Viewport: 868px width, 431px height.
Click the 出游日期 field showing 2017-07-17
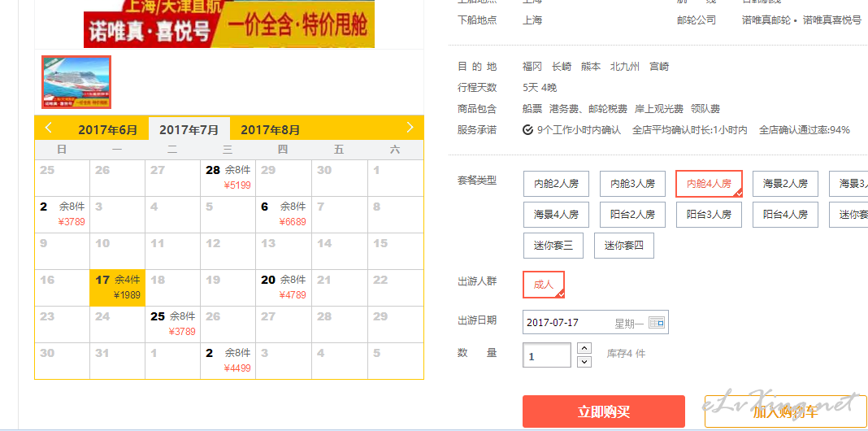(x=596, y=322)
